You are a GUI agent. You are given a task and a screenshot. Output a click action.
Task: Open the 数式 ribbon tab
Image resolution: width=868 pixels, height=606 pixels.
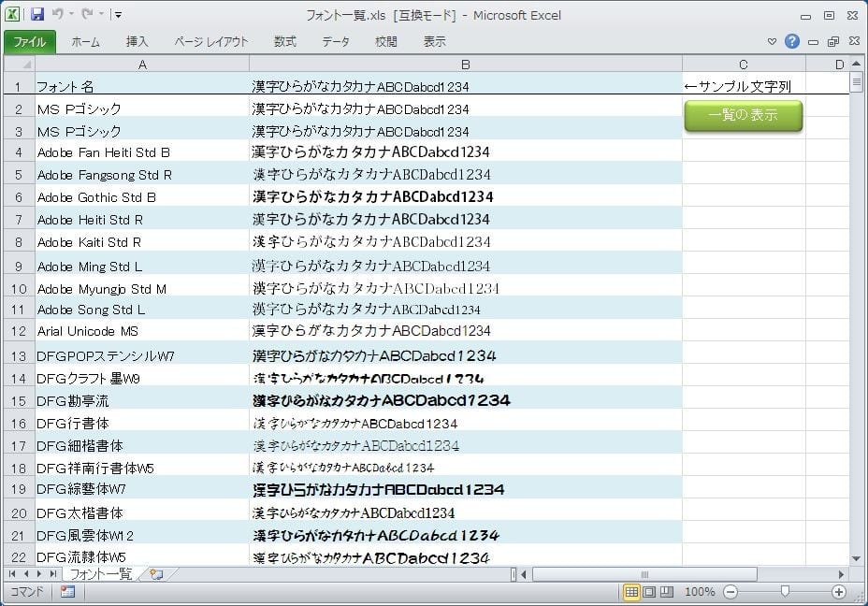pyautogui.click(x=284, y=42)
